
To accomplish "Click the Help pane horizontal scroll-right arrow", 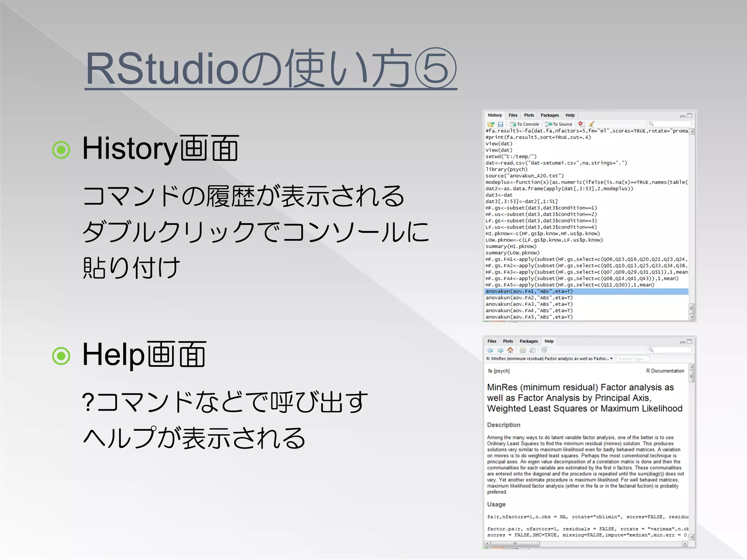I will [685, 544].
